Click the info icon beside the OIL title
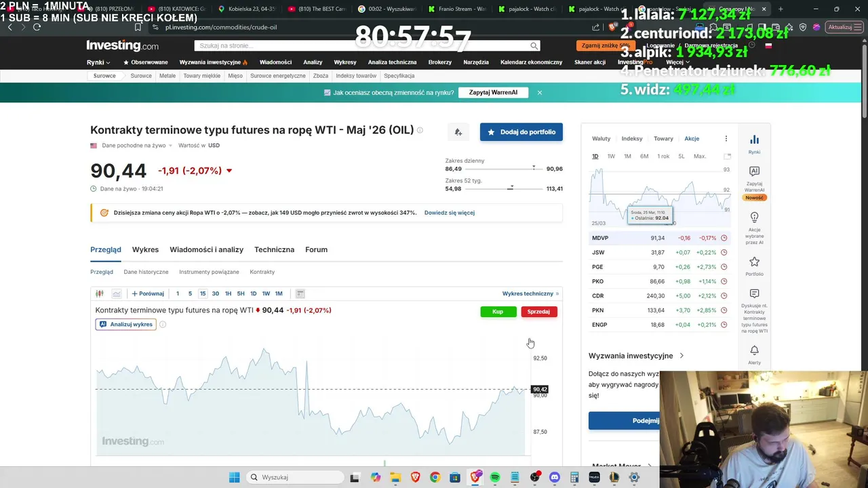The height and width of the screenshot is (488, 868). coord(420,130)
